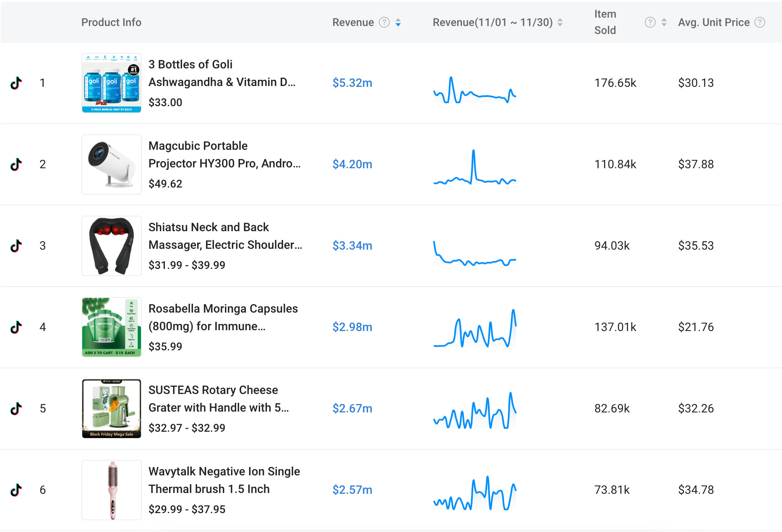Screen dimensions: 782x532
Task: Open the Shiatsu massager product thumbnail
Action: (x=112, y=246)
